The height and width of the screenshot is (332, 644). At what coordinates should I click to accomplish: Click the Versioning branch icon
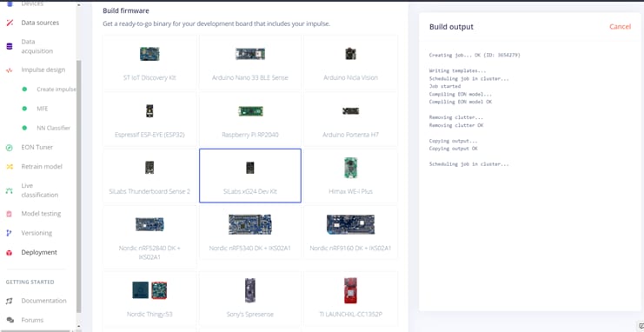pos(10,233)
